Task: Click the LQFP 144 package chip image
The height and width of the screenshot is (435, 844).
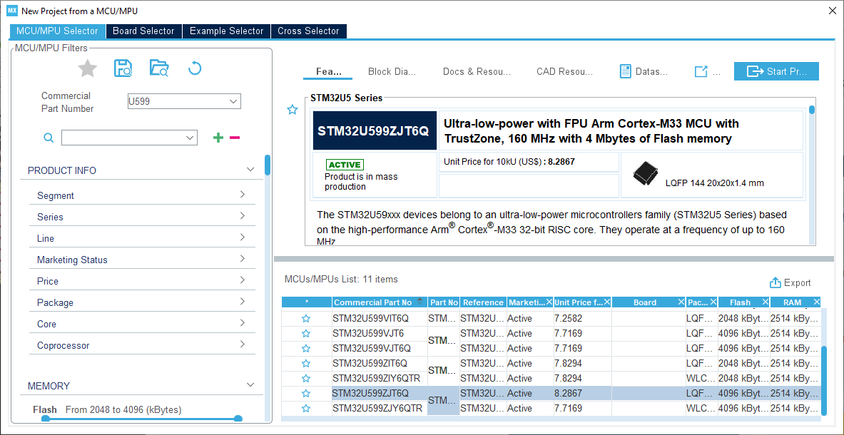Action: [645, 174]
